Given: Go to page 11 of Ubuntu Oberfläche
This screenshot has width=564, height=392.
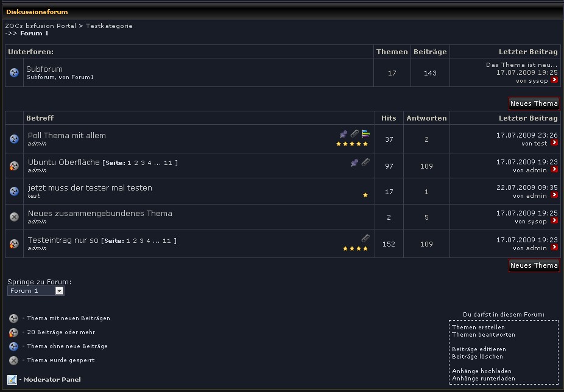Looking at the screenshot, I should pos(168,163).
